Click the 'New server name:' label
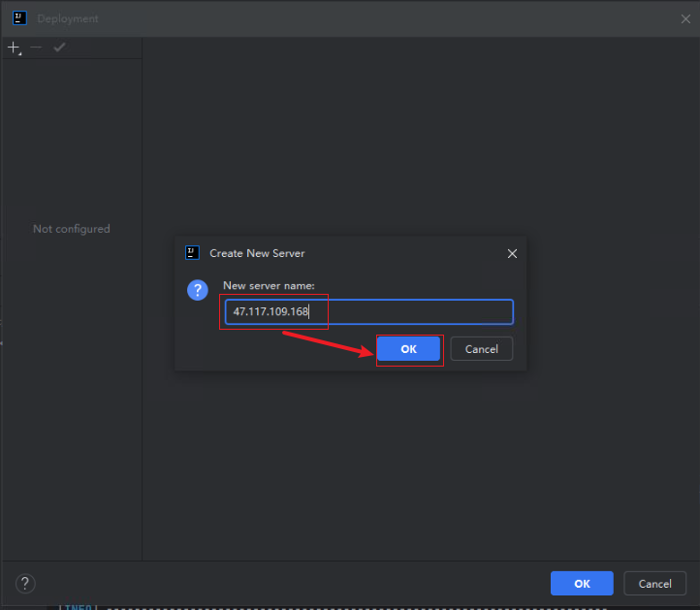The height and width of the screenshot is (610, 700). pyautogui.click(x=269, y=286)
